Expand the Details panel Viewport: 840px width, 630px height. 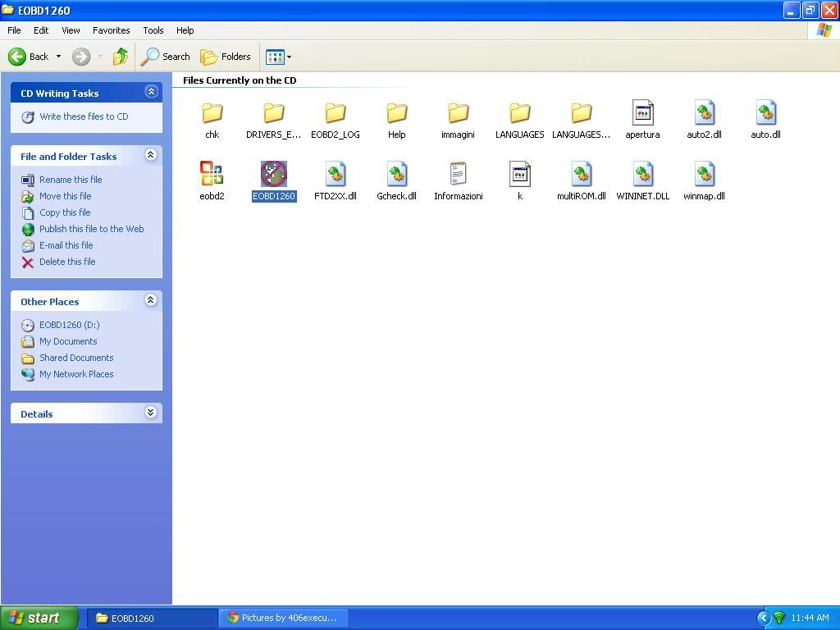(151, 413)
